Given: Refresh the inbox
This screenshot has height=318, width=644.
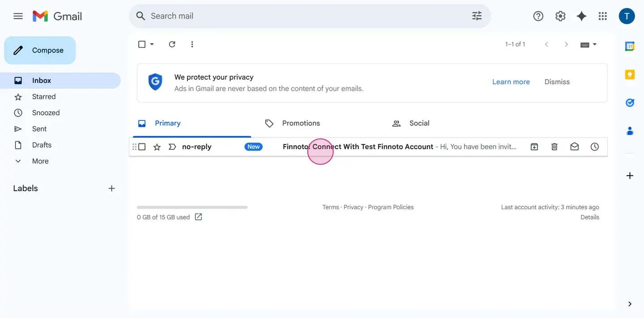Looking at the screenshot, I should click(x=172, y=44).
